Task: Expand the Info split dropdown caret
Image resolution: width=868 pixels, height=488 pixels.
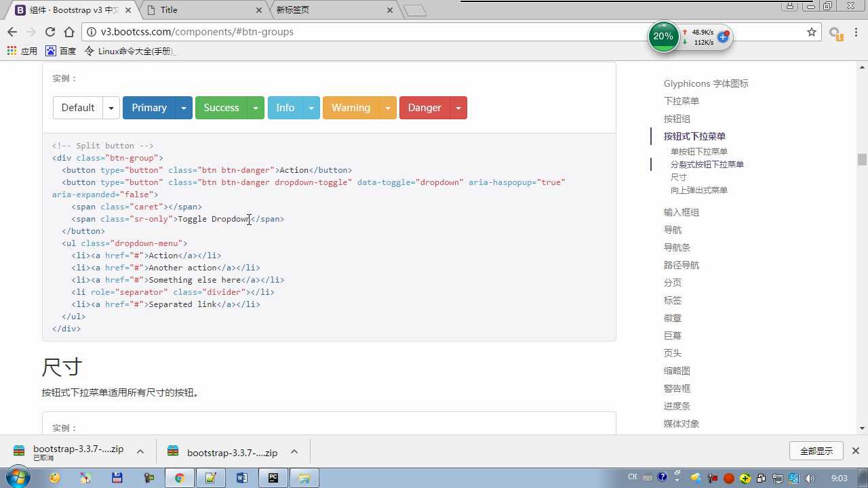Action: 311,108
